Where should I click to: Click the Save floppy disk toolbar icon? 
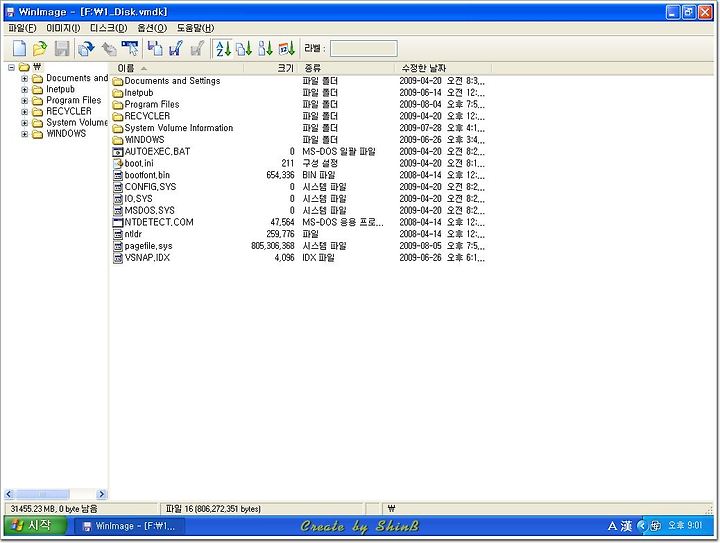click(62, 48)
